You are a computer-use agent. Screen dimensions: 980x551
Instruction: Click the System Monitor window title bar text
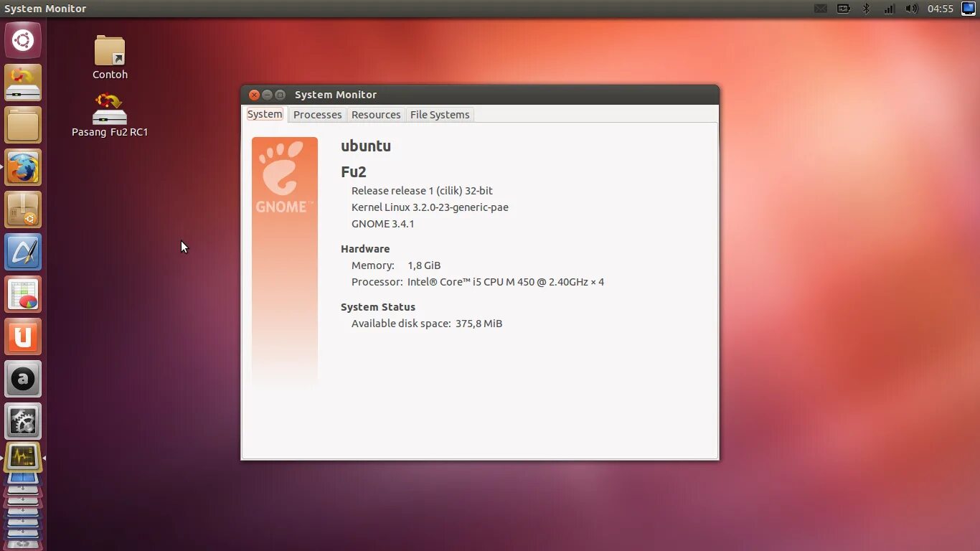[x=336, y=95]
